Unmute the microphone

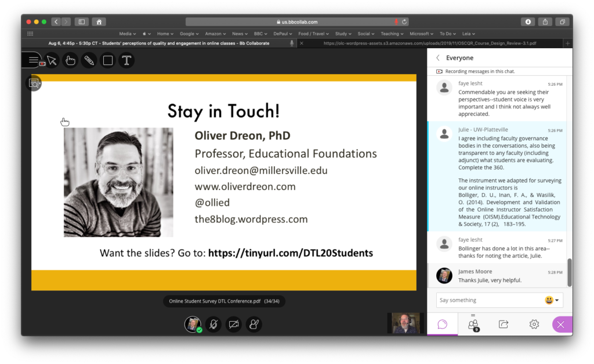[213, 324]
